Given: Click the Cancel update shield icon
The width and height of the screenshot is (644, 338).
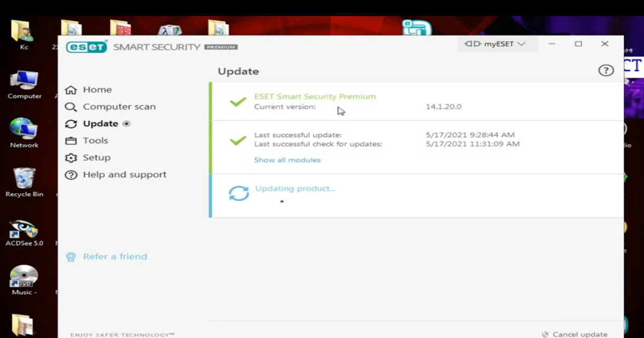Looking at the screenshot, I should [x=545, y=334].
